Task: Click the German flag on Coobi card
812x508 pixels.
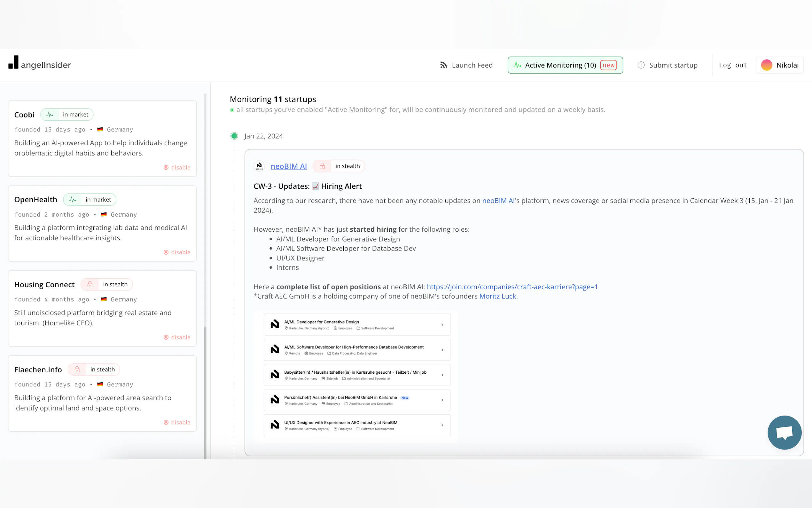Action: click(100, 129)
